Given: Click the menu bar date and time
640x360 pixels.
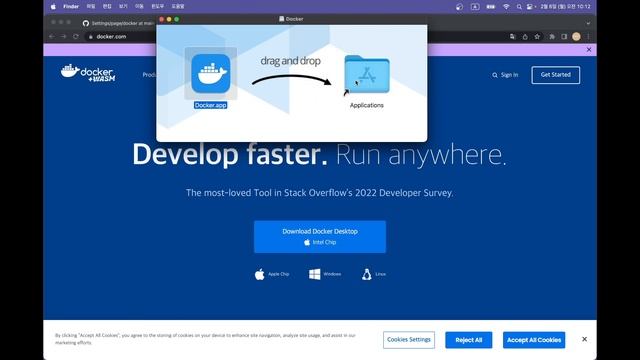Looking at the screenshot, I should click(x=565, y=7).
